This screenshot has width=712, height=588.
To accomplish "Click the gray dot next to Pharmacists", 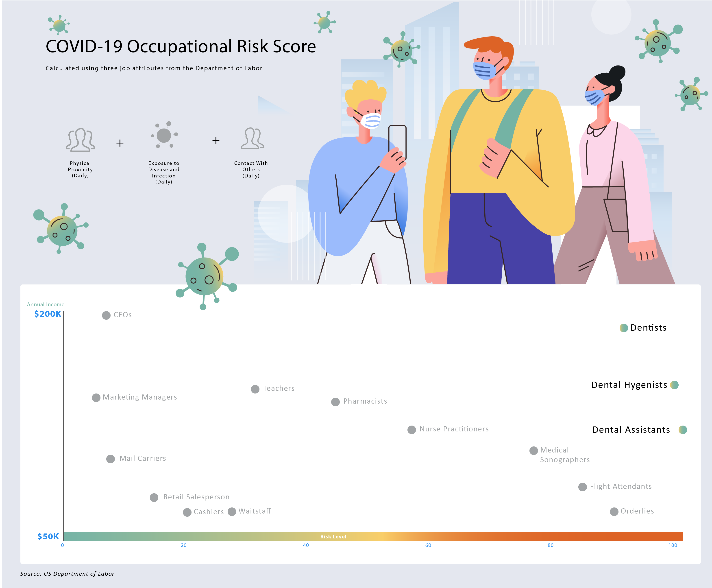I will pos(335,402).
